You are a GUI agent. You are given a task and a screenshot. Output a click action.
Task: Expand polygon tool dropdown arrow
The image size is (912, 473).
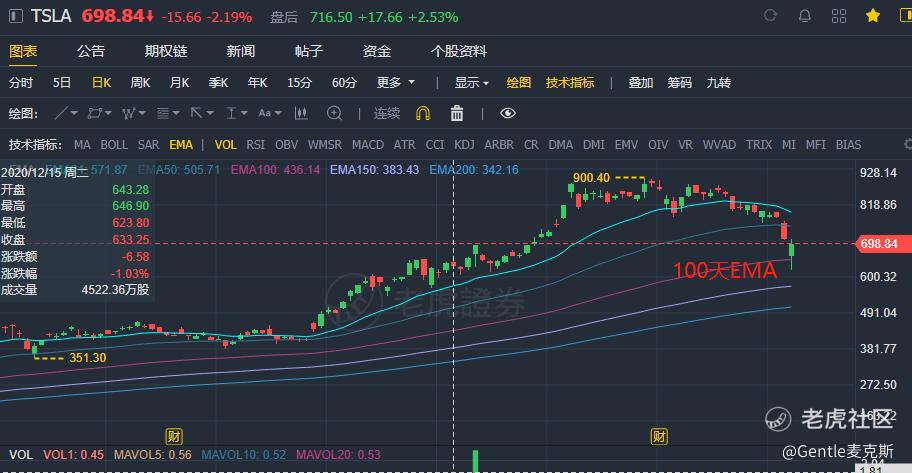tap(108, 113)
